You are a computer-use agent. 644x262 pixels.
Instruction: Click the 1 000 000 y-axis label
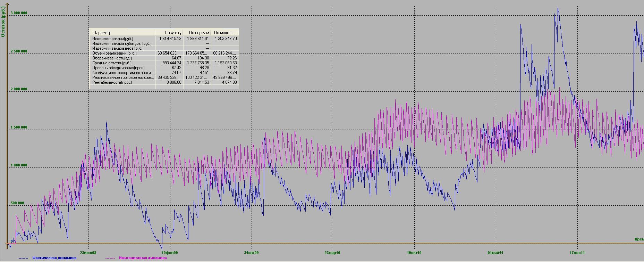pos(19,165)
